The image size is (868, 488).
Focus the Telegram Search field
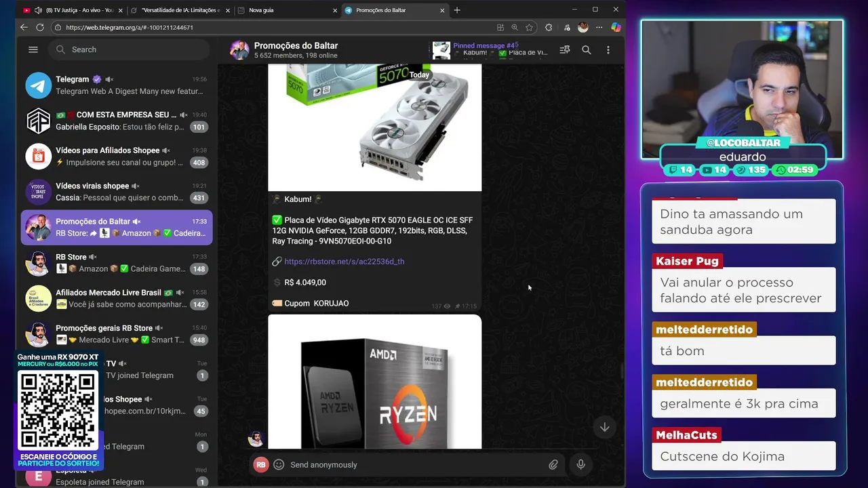[130, 49]
